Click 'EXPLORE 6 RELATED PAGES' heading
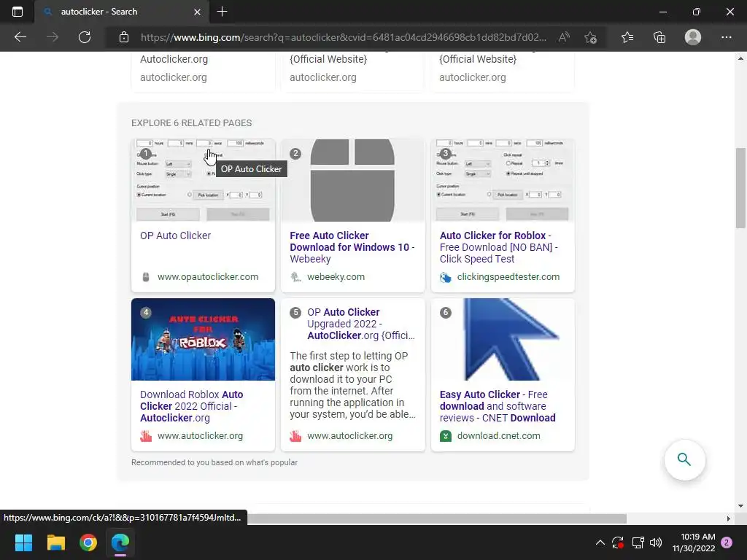 click(192, 122)
